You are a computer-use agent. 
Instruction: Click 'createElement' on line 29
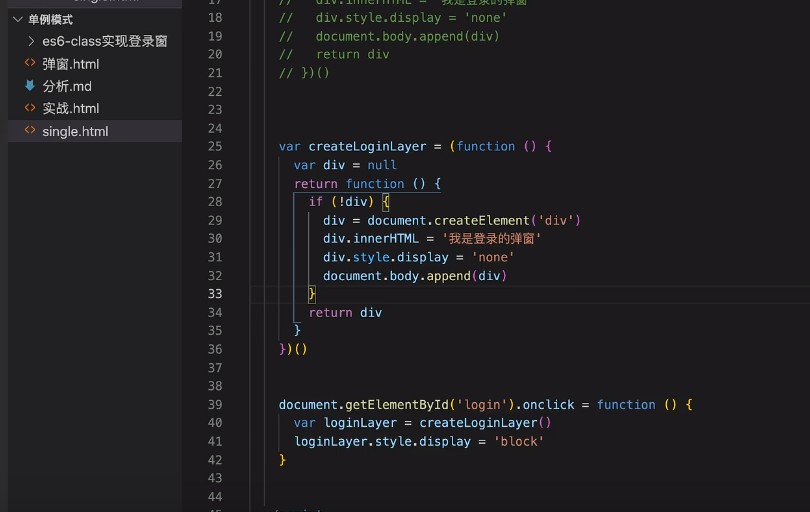click(481, 221)
